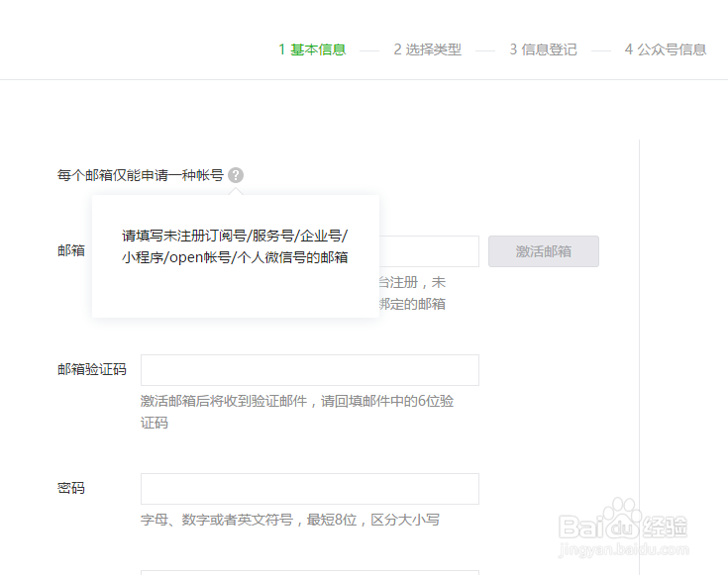The width and height of the screenshot is (728, 575).
Task: Jump to step 4 公众号信息
Action: tap(665, 49)
